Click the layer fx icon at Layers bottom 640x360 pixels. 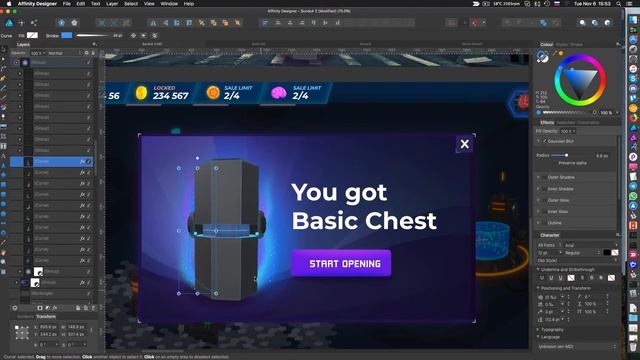tap(55, 308)
